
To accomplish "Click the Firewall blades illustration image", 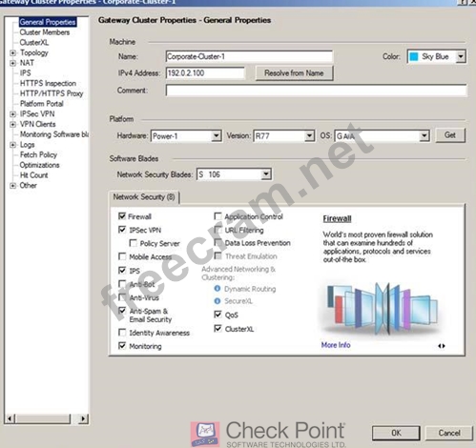I will pos(383,309).
